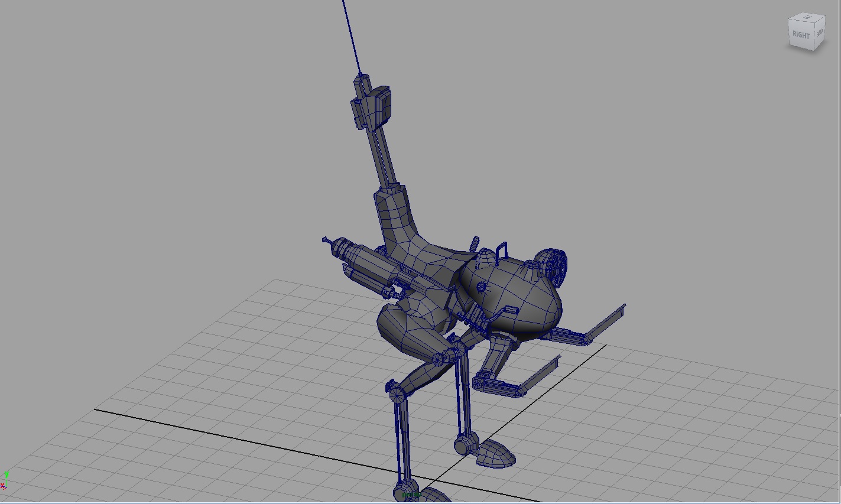Select the robot's rounded head dome mesh
The width and height of the screenshot is (841, 504).
click(x=512, y=297)
